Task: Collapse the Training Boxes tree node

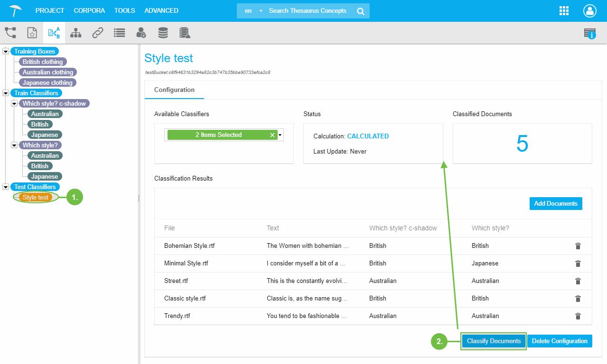Action: (x=6, y=51)
